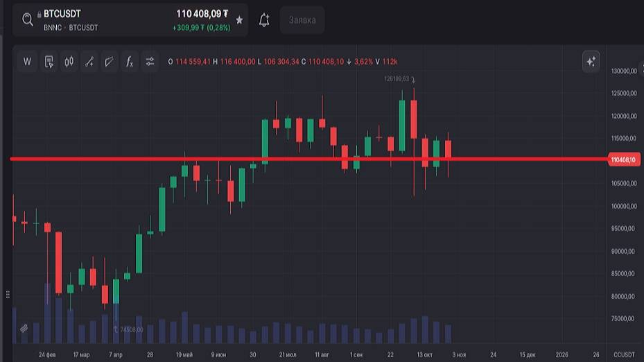Click the 126199,63 high price marker
The image size is (644, 362).
pyautogui.click(x=397, y=78)
